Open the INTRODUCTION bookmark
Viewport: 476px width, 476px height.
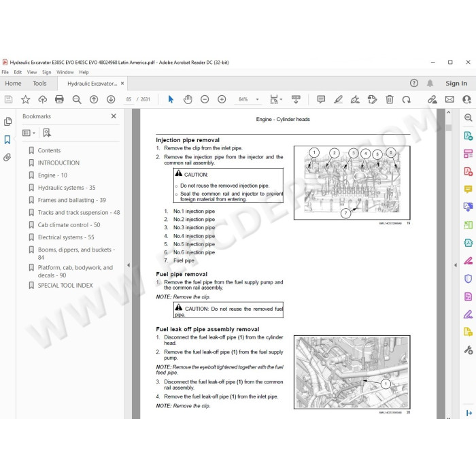58,163
